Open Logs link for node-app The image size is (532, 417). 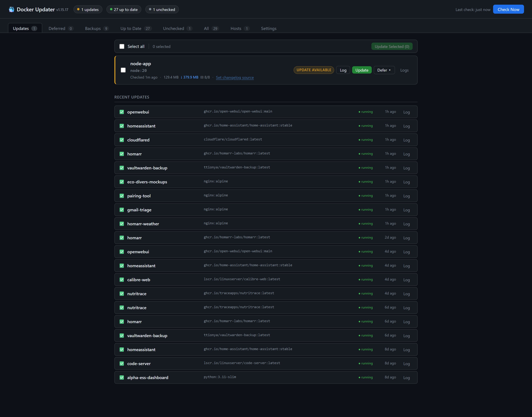click(404, 70)
